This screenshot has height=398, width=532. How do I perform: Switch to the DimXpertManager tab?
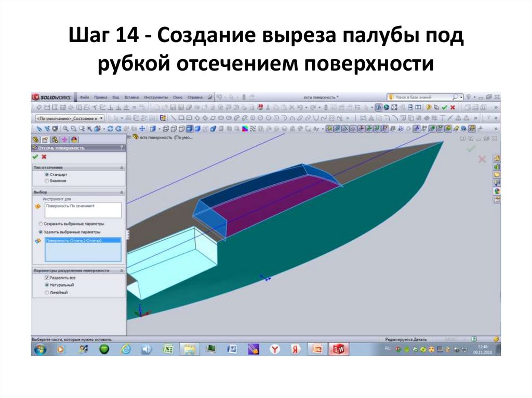tap(64, 140)
